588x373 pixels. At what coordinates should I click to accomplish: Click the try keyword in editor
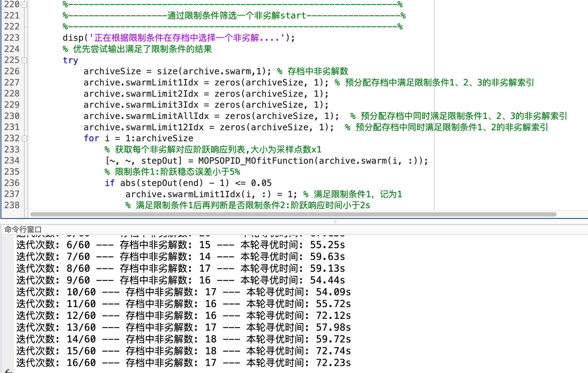[70, 60]
